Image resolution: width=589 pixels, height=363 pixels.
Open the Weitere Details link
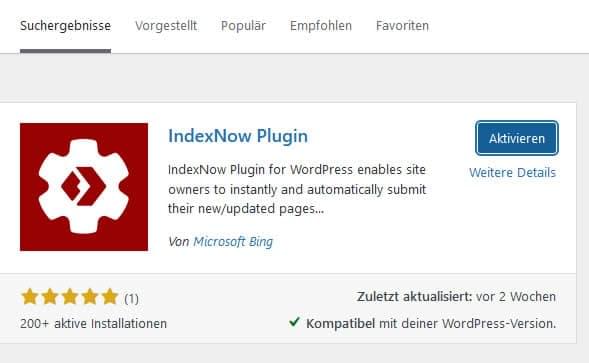pos(512,173)
